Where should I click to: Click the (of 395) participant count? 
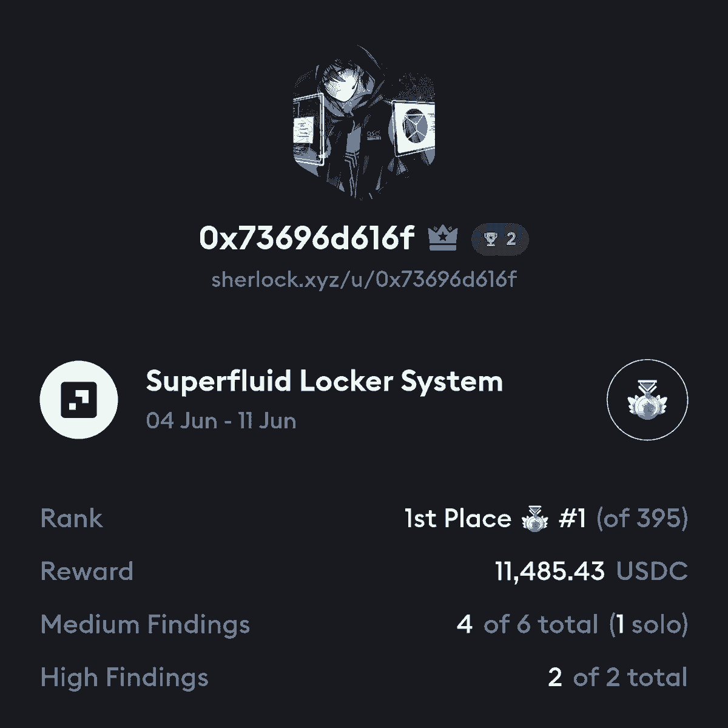click(x=642, y=519)
